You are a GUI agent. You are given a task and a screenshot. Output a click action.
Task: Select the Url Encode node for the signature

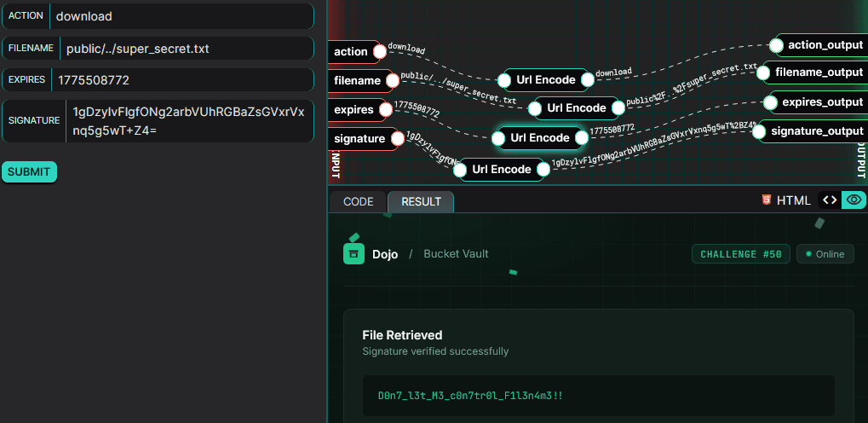[502, 169]
